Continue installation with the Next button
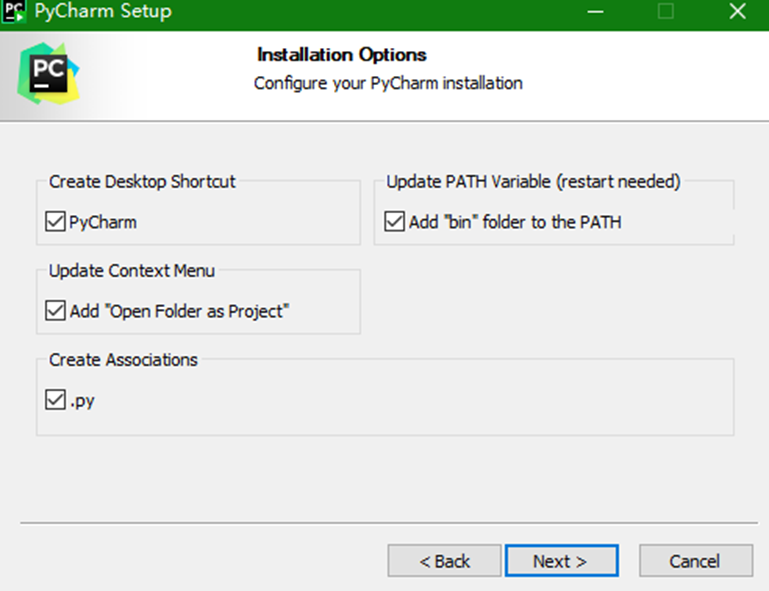The height and width of the screenshot is (591, 769). pyautogui.click(x=562, y=561)
